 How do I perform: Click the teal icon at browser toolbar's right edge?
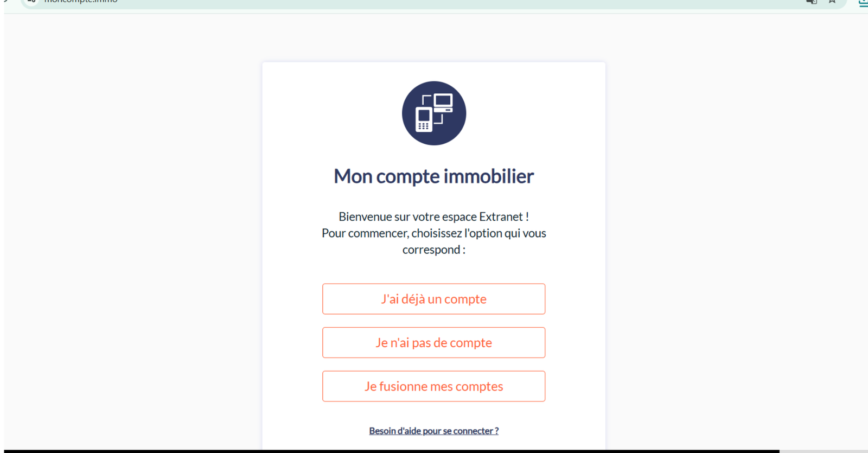863,3
